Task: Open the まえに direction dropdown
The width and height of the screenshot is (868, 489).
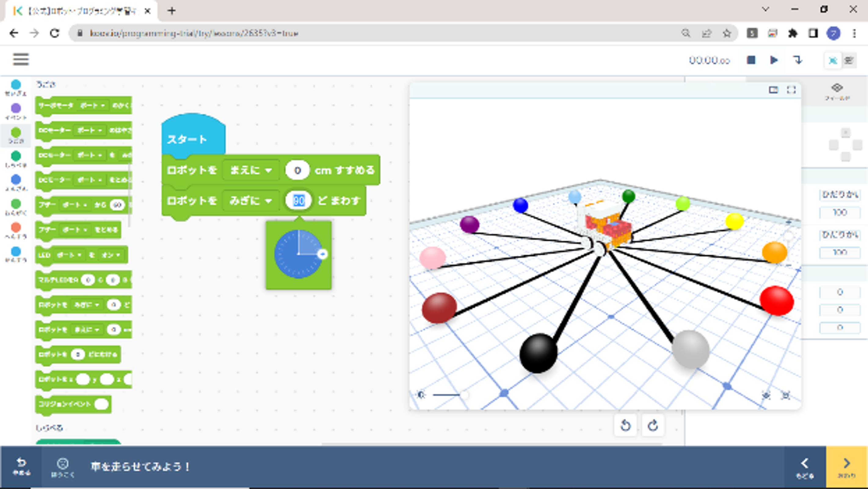Action: (x=251, y=170)
